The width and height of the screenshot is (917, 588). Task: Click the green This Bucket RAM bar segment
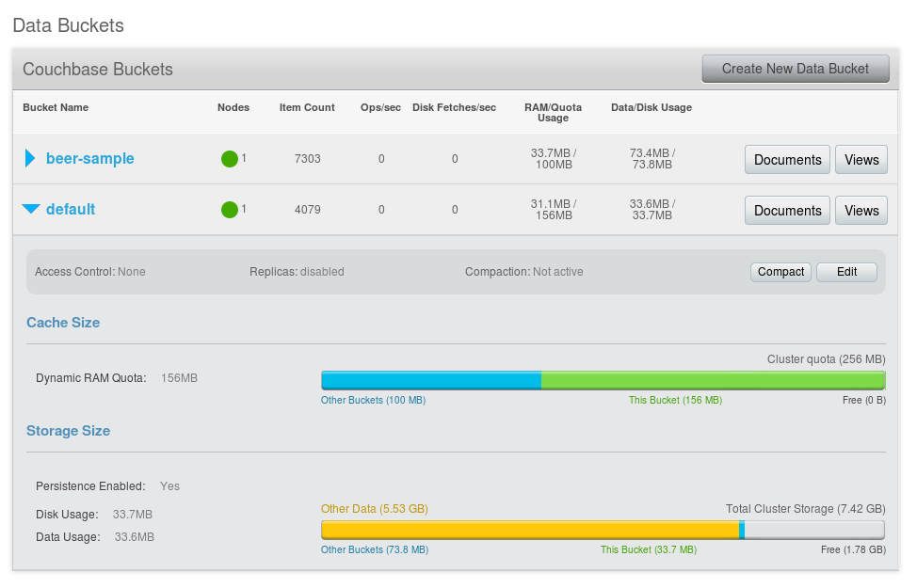coord(714,380)
